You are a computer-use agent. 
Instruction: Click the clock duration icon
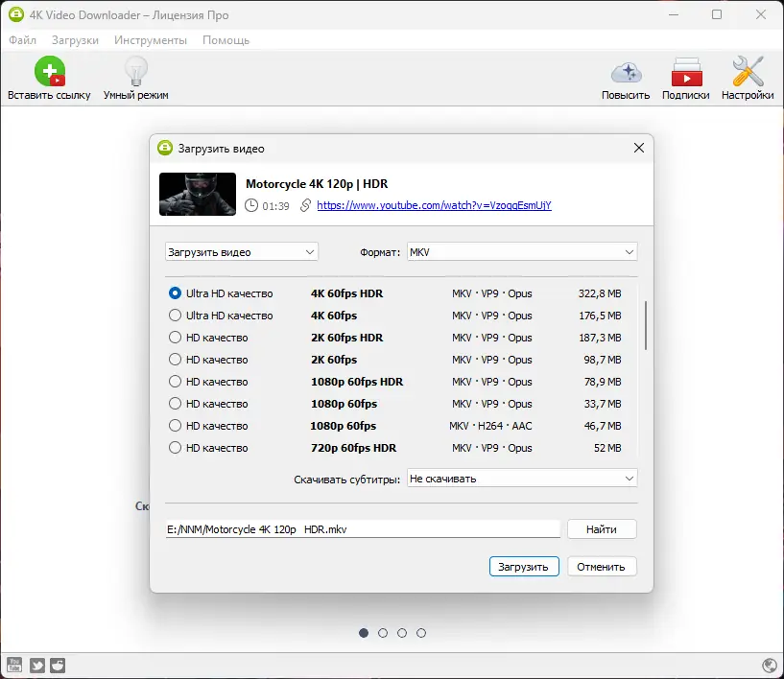(x=251, y=205)
